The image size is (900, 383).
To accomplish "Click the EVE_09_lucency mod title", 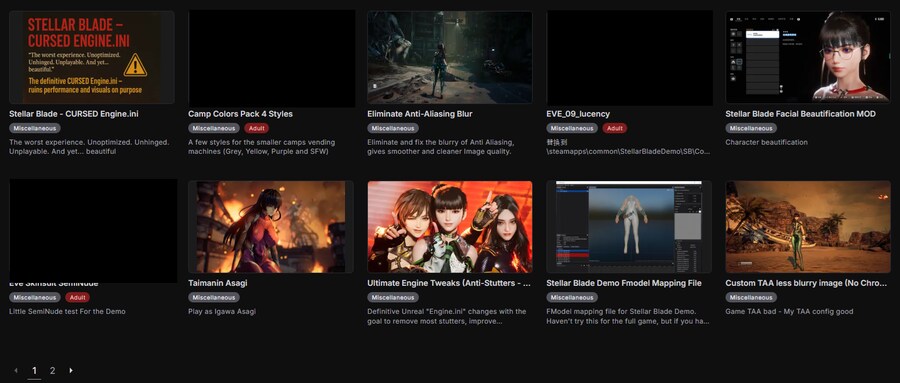I will point(578,114).
